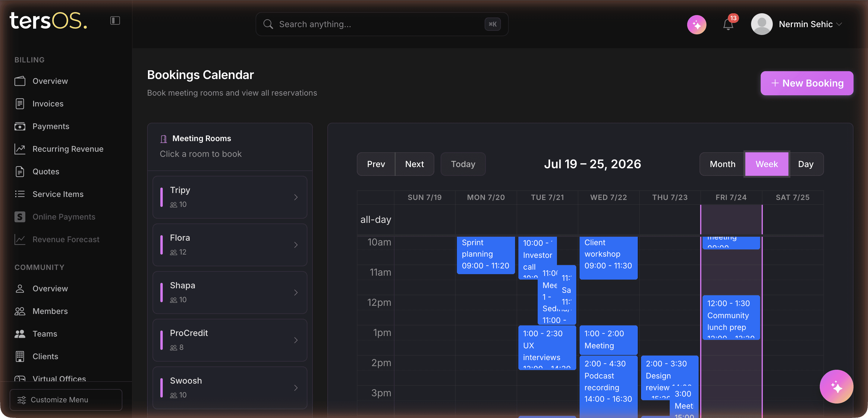The height and width of the screenshot is (418, 868).
Task: Click the Revenue Forecast graph icon
Action: pyautogui.click(x=20, y=239)
